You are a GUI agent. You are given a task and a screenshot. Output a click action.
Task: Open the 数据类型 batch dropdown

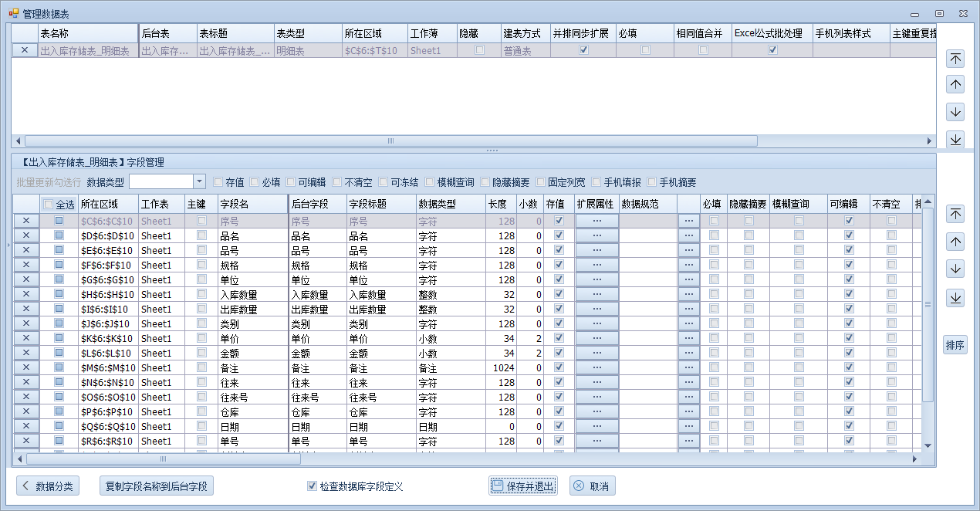(x=199, y=181)
